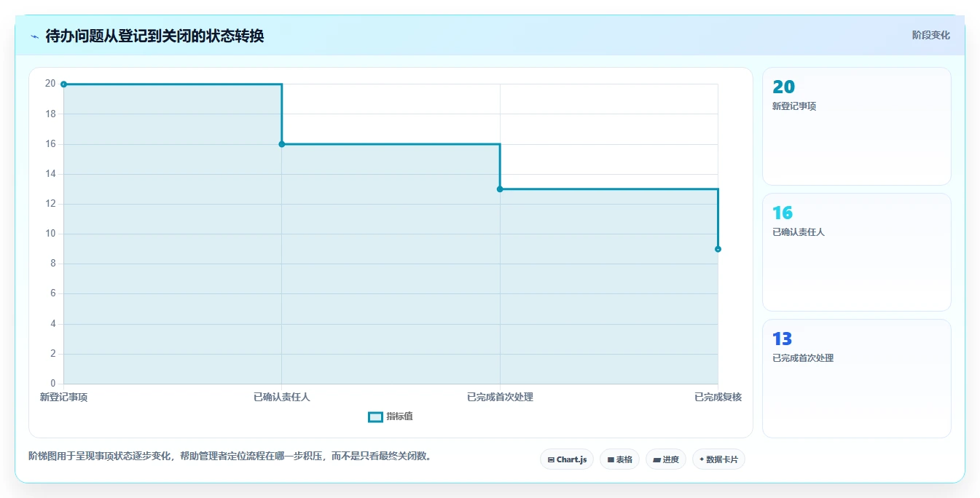Click the data point at 已完成复核 value 9
The image size is (980, 498).
(x=718, y=249)
